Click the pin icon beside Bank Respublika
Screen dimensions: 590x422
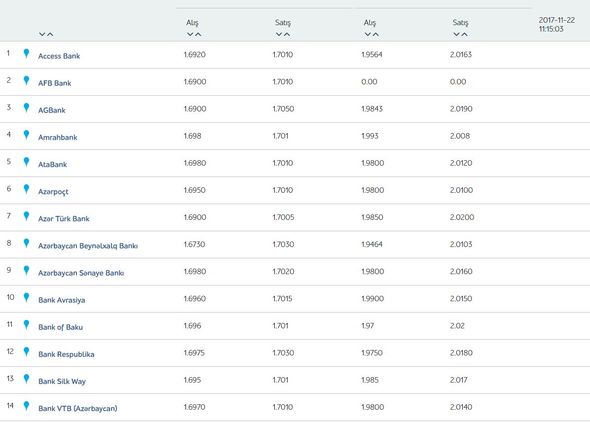26,352
